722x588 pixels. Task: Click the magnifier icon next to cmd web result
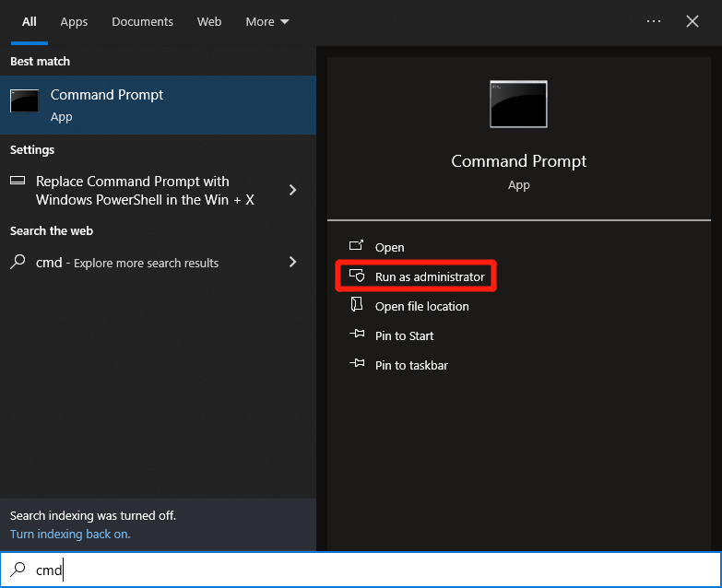[18, 262]
